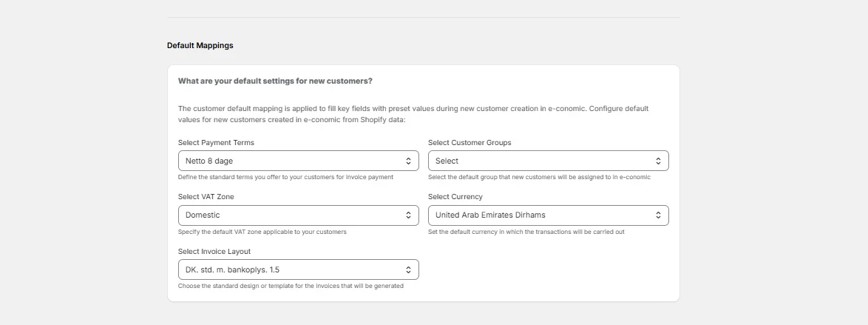868x325 pixels.
Task: Click the Select Customer Groups label
Action: (469, 143)
